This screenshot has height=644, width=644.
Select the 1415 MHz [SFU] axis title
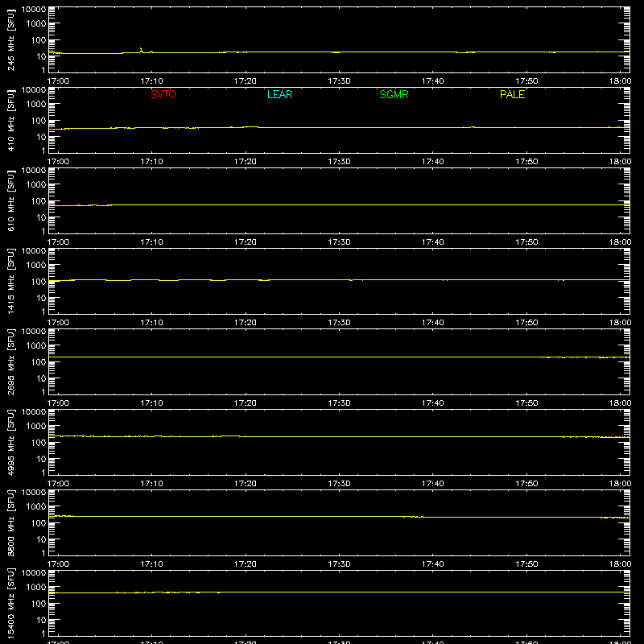pos(11,281)
